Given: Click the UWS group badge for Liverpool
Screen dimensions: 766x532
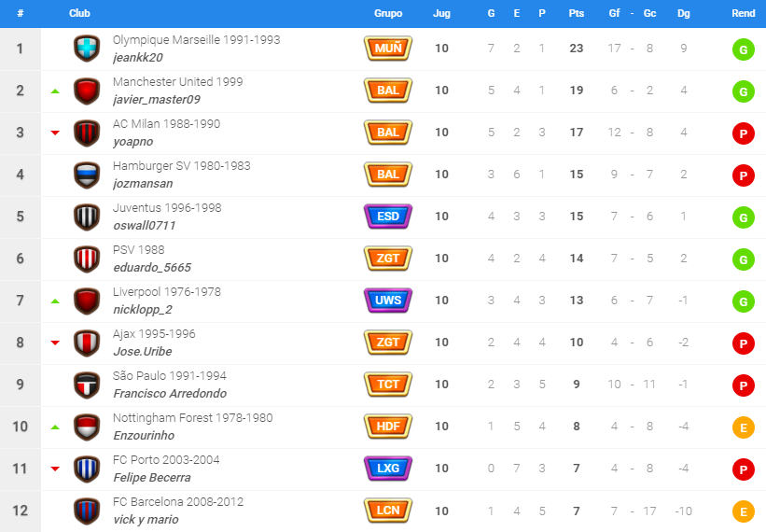Looking at the screenshot, I should pos(388,301).
